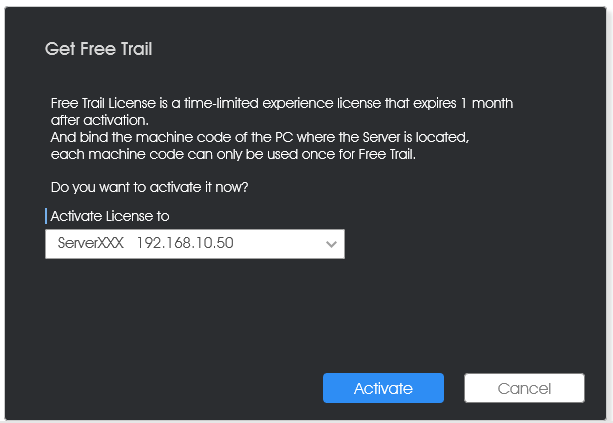Click the 192.168.10.50 address in the dropdown
This screenshot has height=423, width=613.
tap(185, 243)
